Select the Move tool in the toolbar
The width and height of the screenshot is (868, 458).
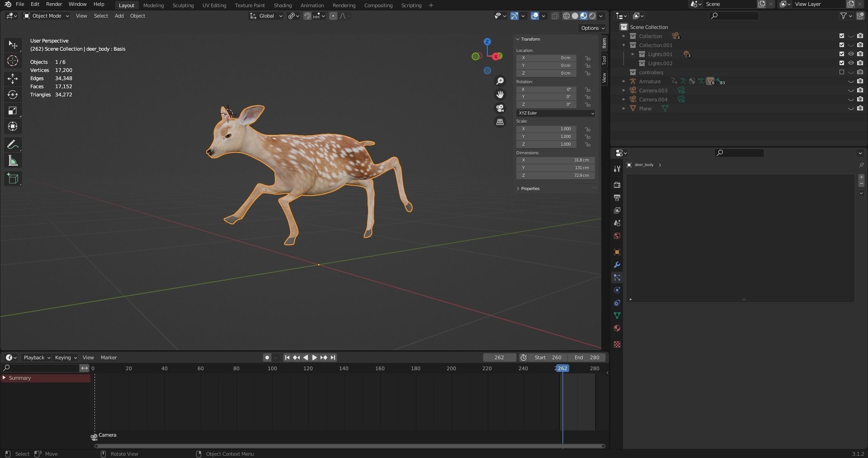13,79
